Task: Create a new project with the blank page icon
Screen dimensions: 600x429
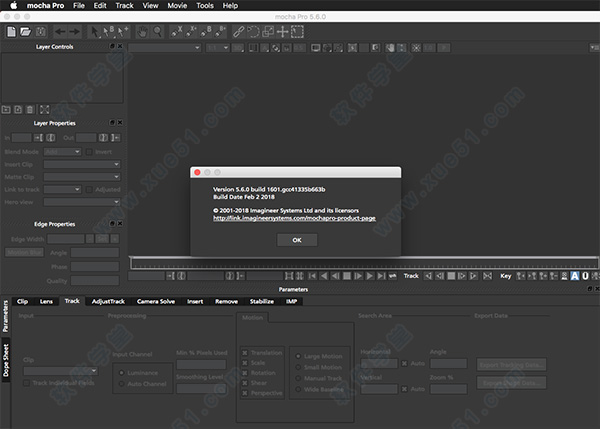Action: point(11,32)
